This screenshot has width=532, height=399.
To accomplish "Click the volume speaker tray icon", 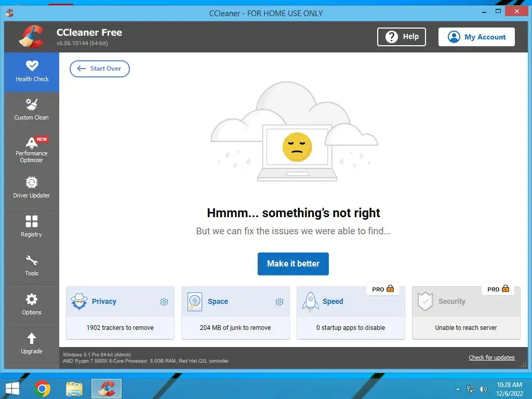I will 483,389.
